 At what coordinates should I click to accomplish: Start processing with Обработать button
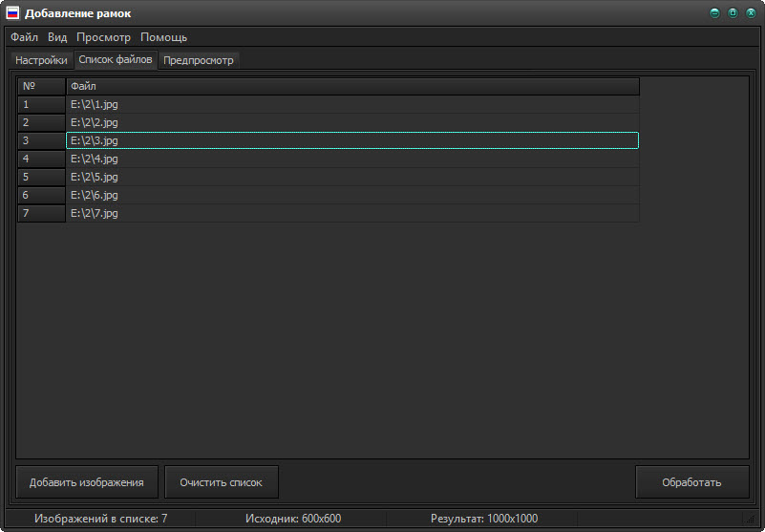(691, 482)
